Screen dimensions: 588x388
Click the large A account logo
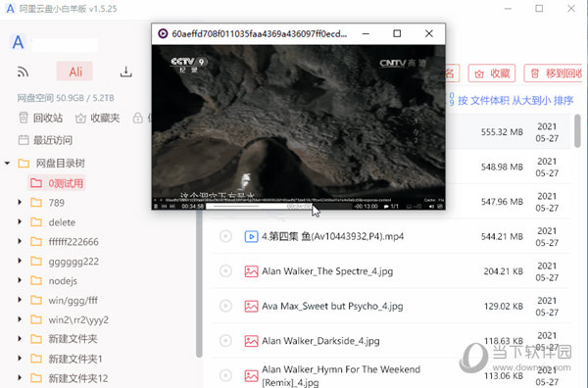click(x=18, y=42)
